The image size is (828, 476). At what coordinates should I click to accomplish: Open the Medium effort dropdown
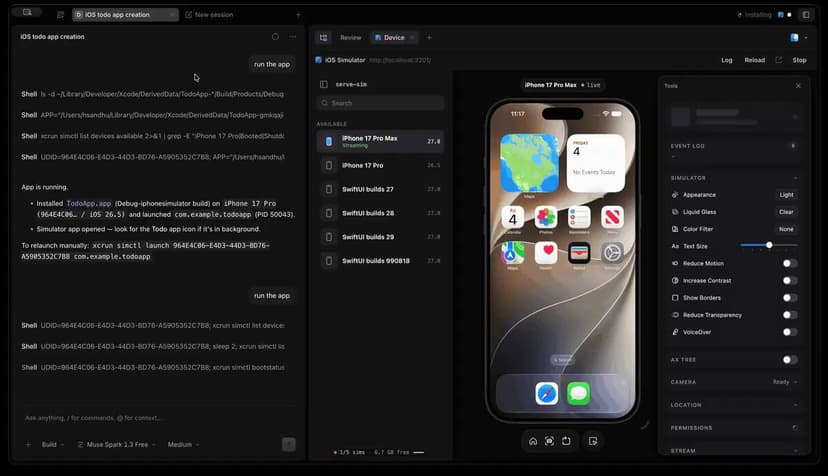click(x=183, y=445)
